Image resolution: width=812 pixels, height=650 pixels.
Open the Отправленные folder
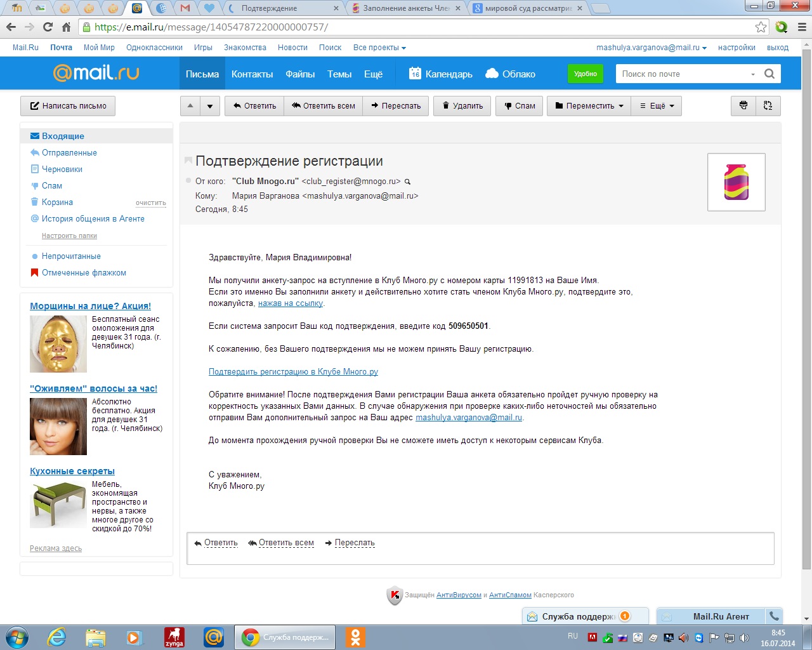point(69,153)
